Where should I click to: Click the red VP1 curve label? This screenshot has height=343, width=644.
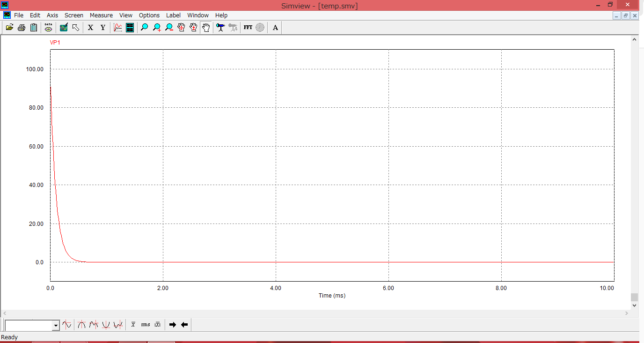point(55,43)
